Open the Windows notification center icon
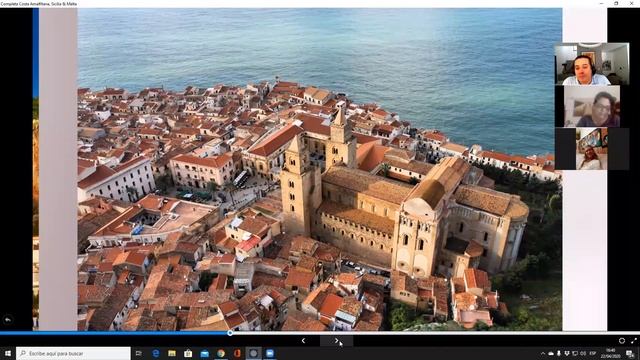The image size is (640, 360). tap(630, 353)
